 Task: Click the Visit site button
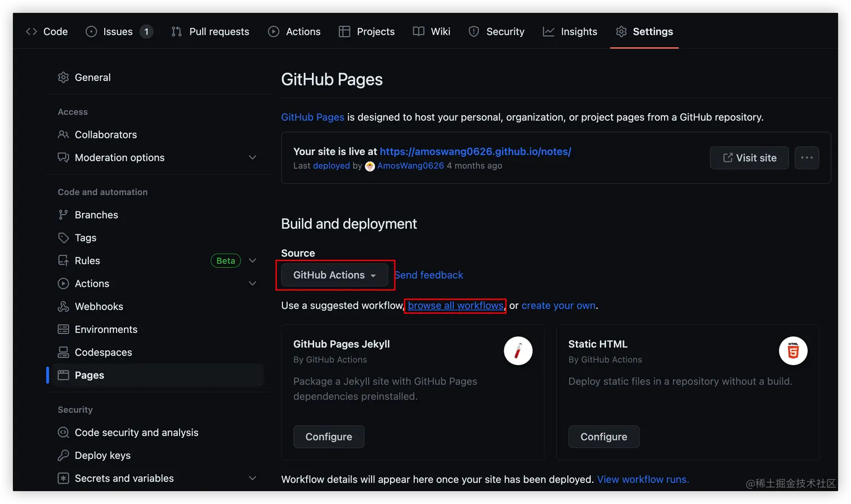click(749, 157)
